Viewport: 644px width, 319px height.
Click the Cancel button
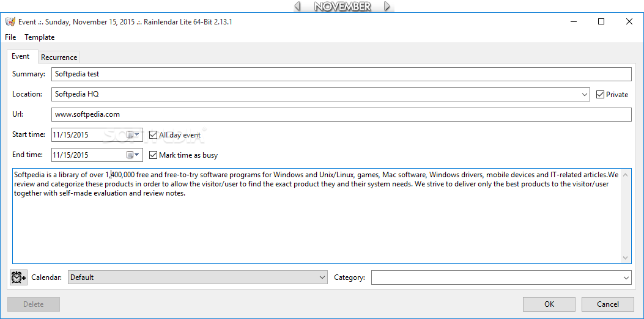(608, 304)
